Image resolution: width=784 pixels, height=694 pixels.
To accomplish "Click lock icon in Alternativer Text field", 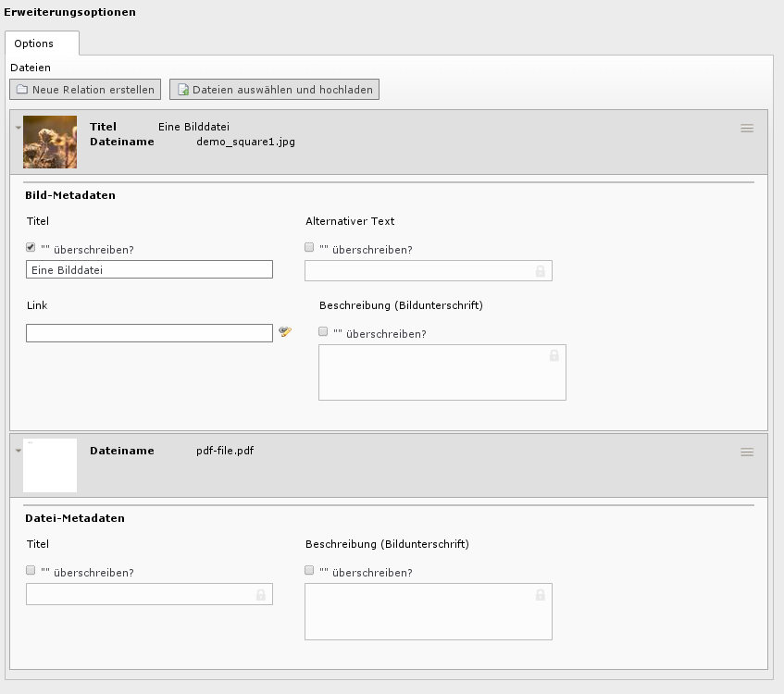I will coord(540,271).
